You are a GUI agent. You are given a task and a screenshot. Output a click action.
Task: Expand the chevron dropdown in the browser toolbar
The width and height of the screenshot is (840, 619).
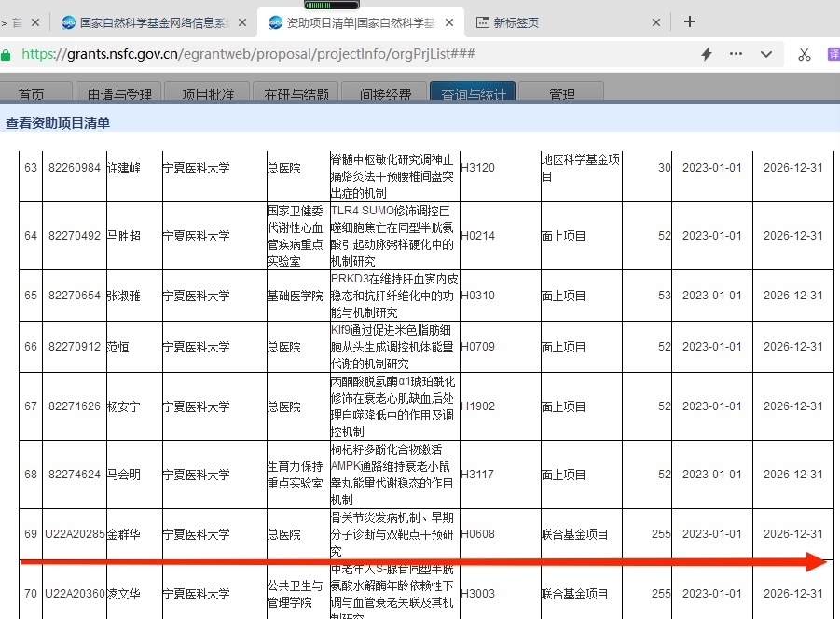click(x=766, y=54)
